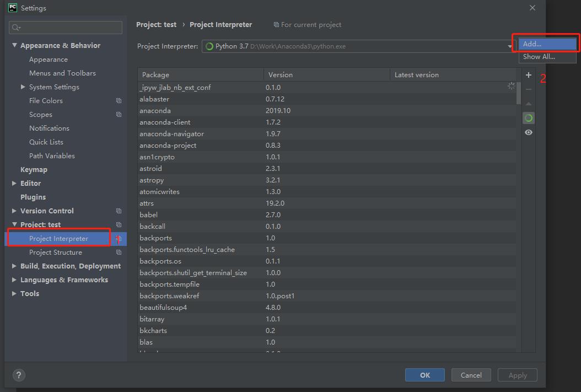Click the Cancel button
The width and height of the screenshot is (581, 392).
[x=471, y=375]
